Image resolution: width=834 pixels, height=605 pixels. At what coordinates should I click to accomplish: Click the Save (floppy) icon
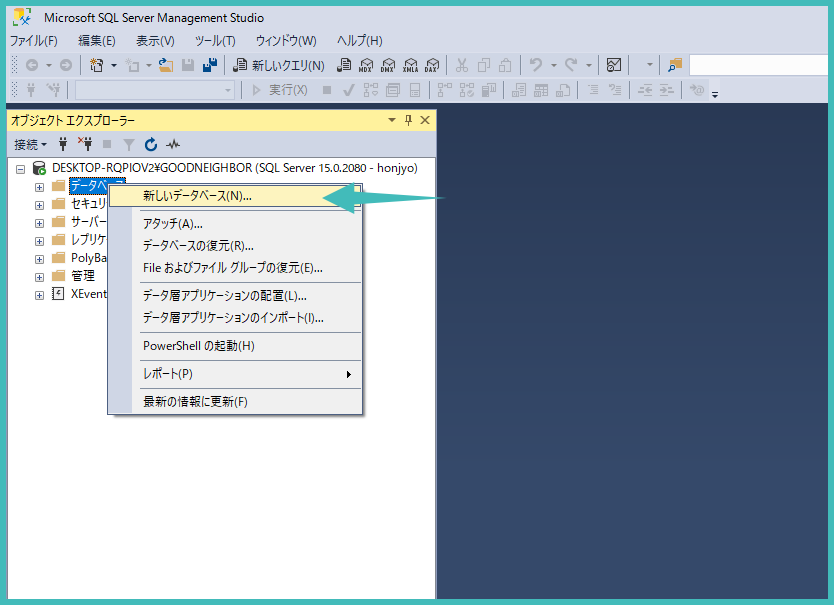coord(188,65)
